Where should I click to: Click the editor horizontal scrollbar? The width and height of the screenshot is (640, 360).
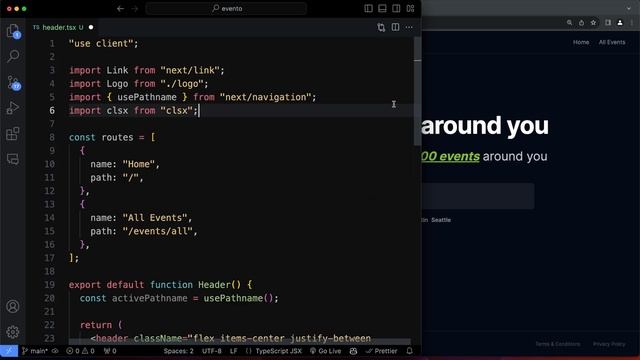240,341
